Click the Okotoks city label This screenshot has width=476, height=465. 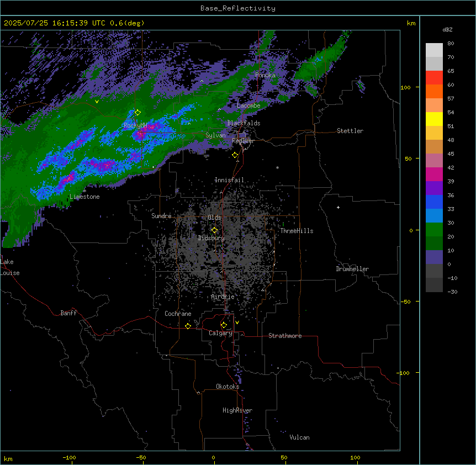pos(228,387)
